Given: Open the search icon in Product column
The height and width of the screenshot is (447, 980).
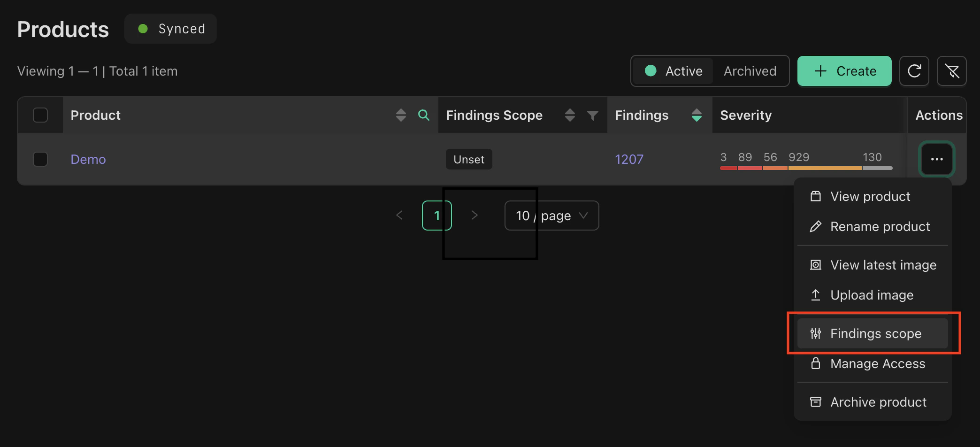Looking at the screenshot, I should [424, 115].
